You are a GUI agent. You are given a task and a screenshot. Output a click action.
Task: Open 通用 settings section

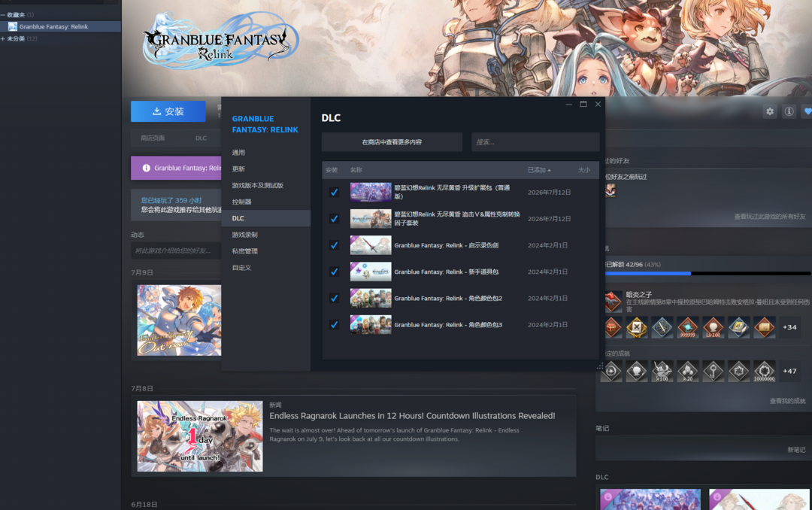coord(266,153)
